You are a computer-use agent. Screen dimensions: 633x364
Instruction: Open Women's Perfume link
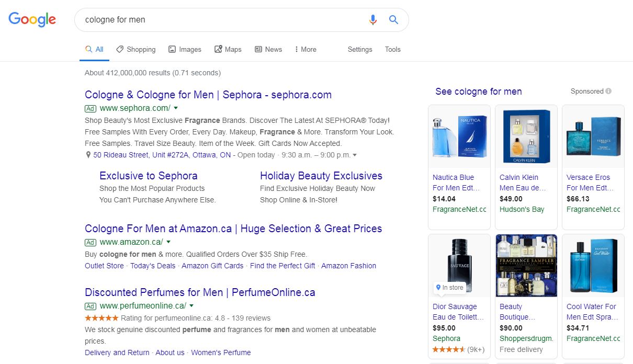point(221,352)
